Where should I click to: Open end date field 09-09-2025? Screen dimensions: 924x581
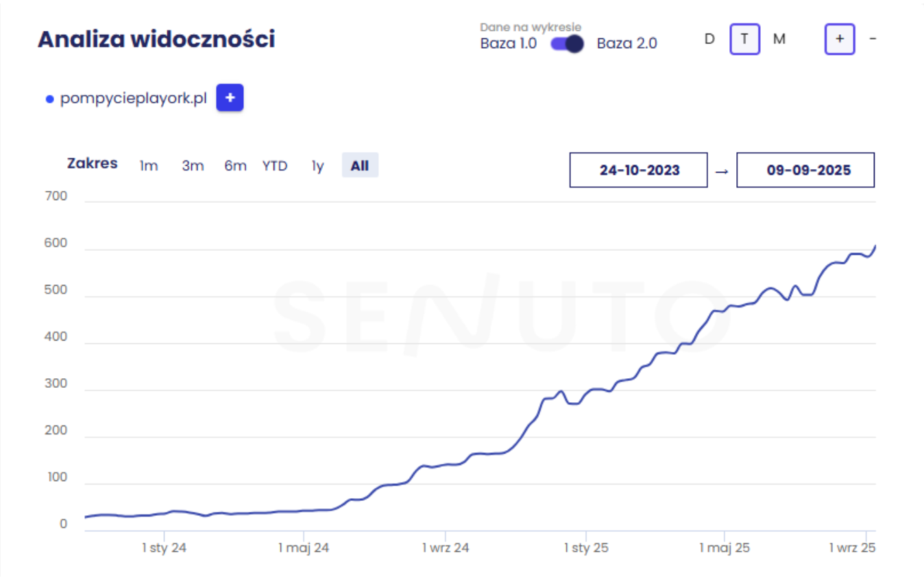pos(805,170)
